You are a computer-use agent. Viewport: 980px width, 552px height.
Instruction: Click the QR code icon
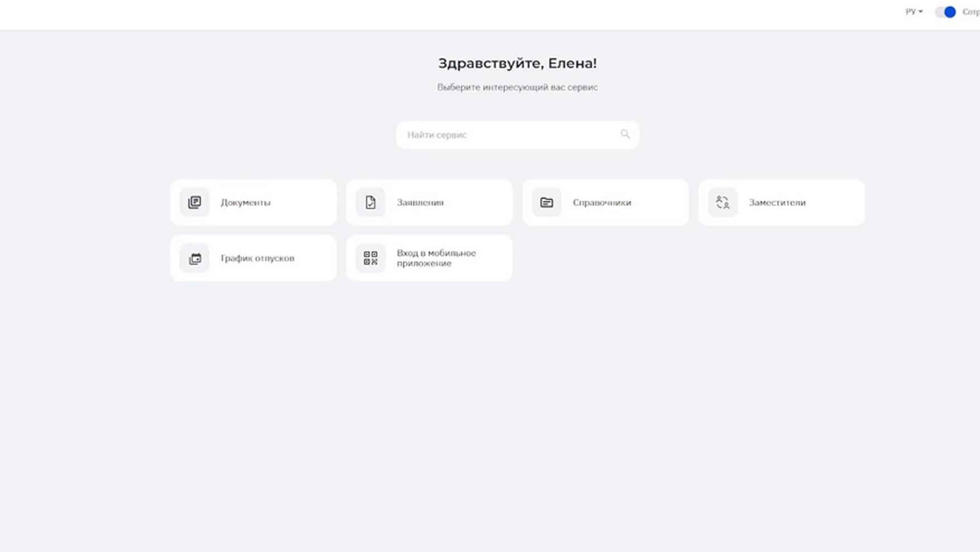pos(370,258)
